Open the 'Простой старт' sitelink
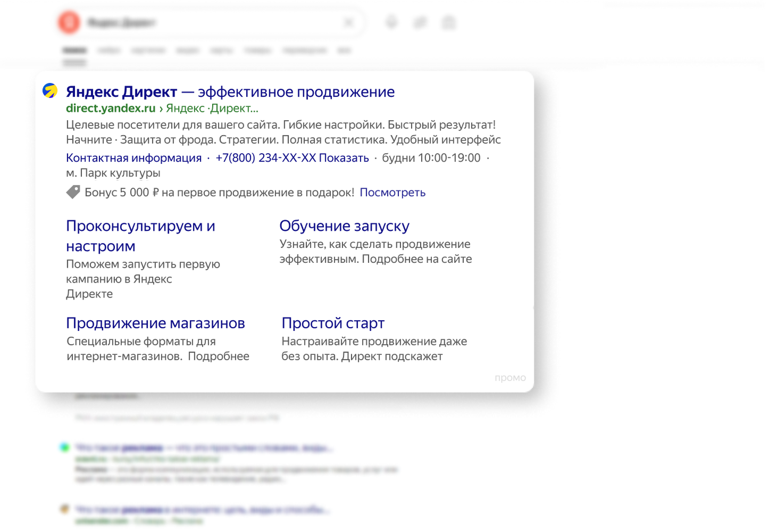This screenshot has width=769, height=532. [333, 323]
